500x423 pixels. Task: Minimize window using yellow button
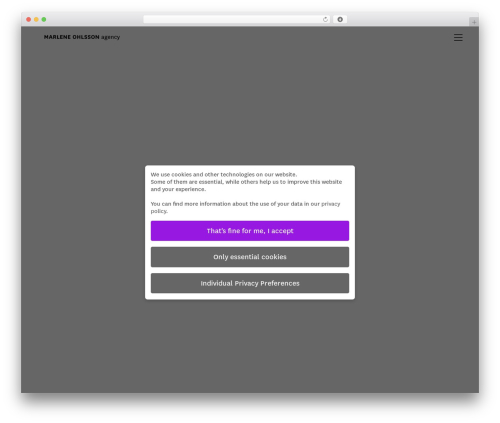pyautogui.click(x=36, y=19)
